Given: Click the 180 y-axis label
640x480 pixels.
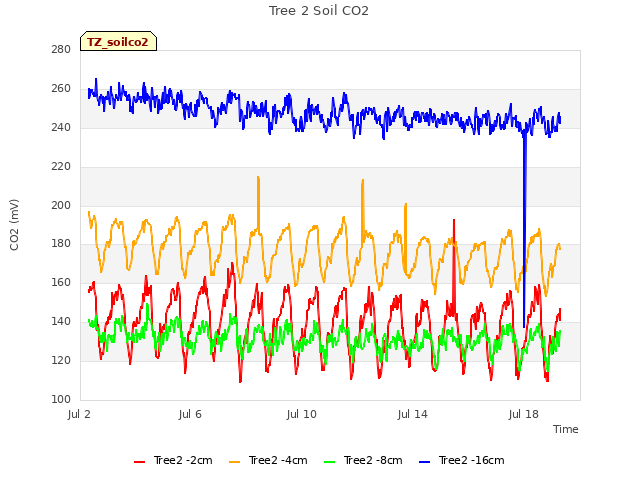Looking at the screenshot, I should pos(61,244).
